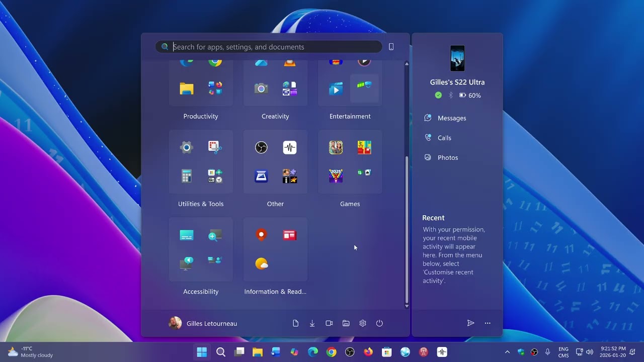The image size is (644, 362).
Task: Click the Power button in Start
Action: [379, 323]
